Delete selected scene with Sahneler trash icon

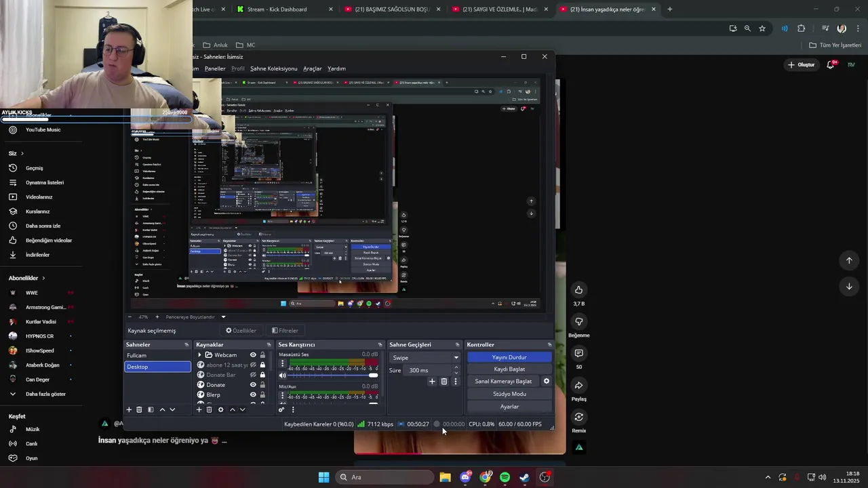(139, 409)
